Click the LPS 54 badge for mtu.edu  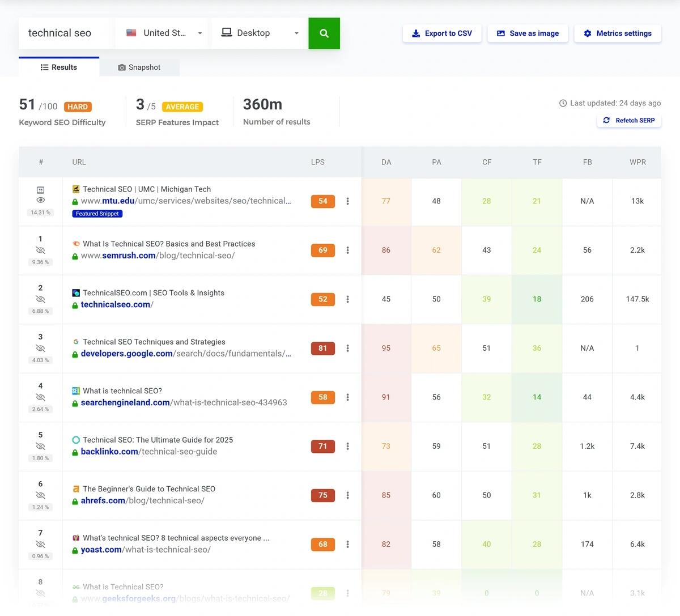point(323,201)
